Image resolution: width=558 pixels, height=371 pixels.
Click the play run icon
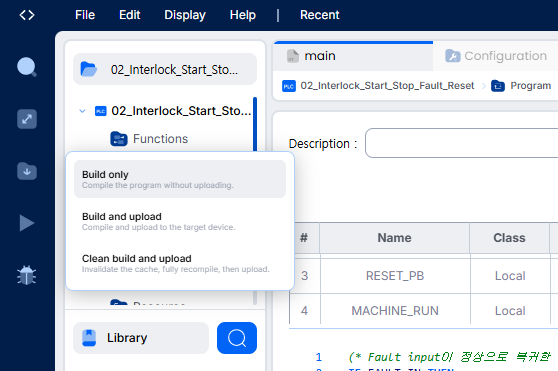point(27,223)
